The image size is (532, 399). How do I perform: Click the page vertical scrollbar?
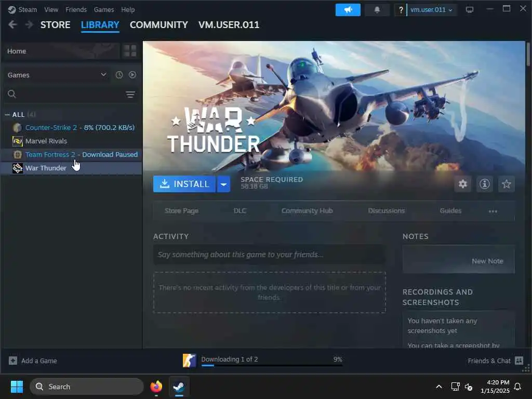[x=528, y=54]
